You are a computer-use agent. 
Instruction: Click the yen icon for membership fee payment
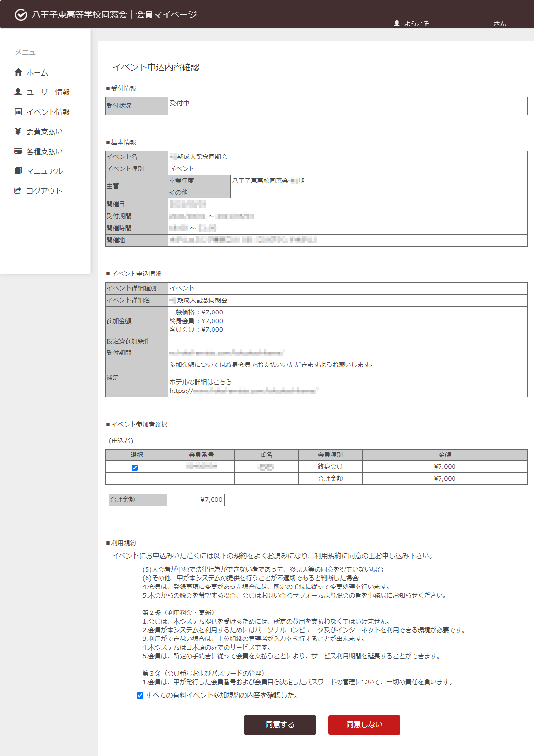(x=18, y=131)
